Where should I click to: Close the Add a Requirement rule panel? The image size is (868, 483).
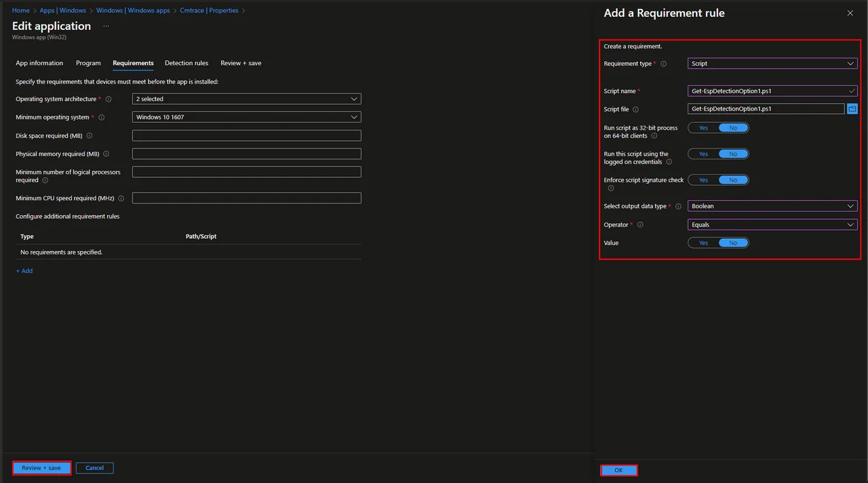pyautogui.click(x=850, y=13)
